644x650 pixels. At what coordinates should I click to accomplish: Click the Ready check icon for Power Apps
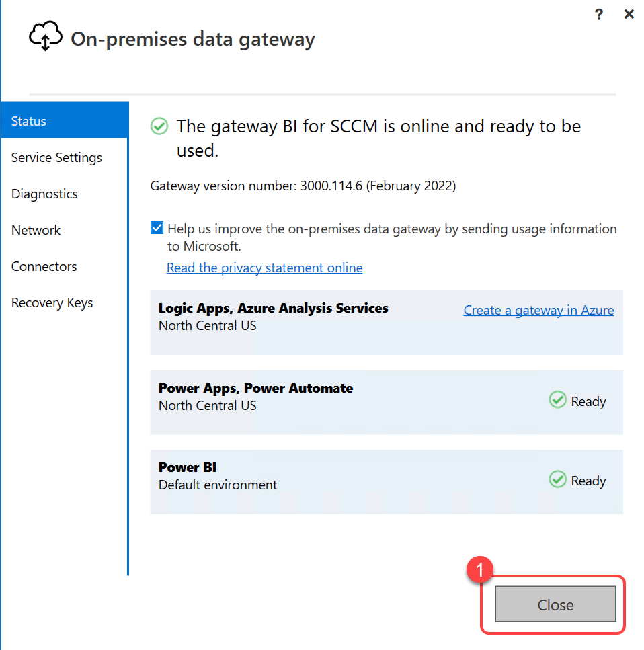coord(557,401)
